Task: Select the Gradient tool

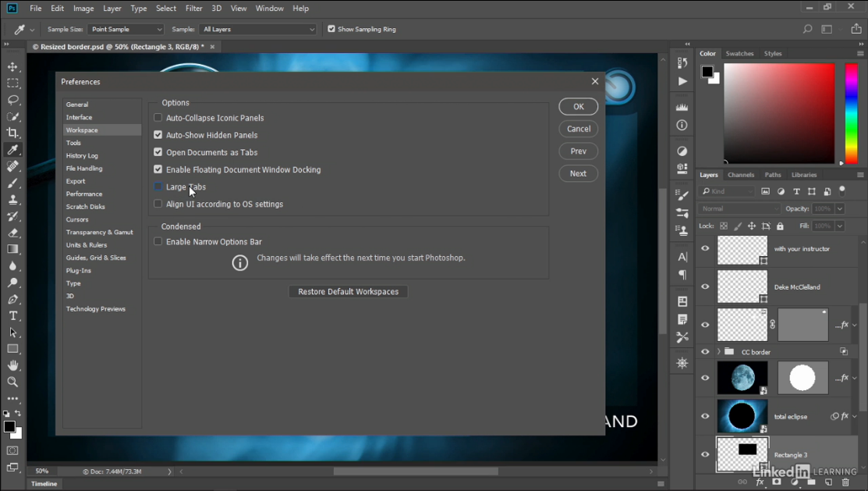Action: [12, 249]
